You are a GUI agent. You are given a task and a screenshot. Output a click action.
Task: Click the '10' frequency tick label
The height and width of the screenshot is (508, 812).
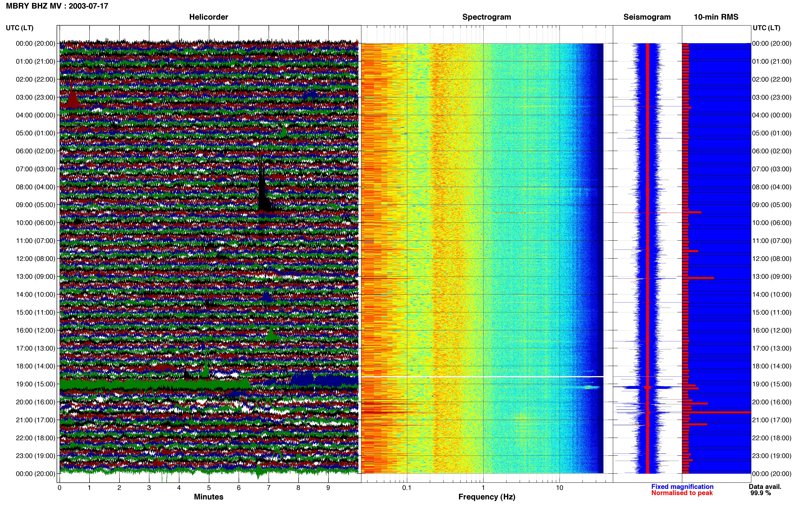pos(559,488)
